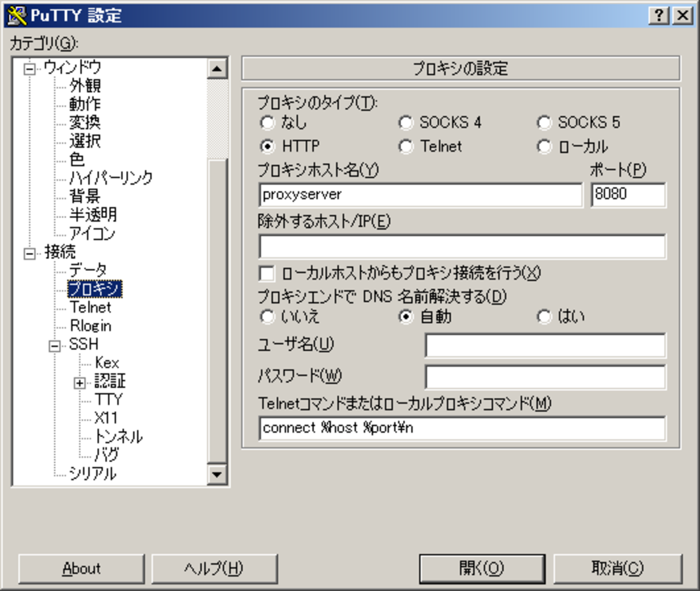This screenshot has height=591, width=700.
Task: Click the About button
Action: pyautogui.click(x=81, y=569)
